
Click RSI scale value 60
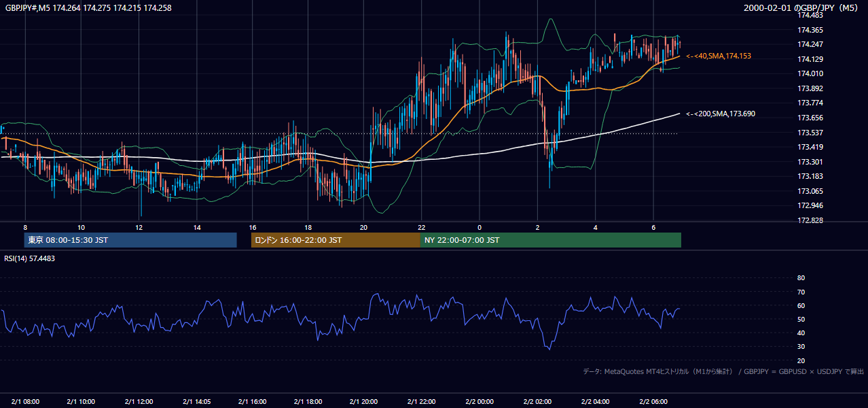click(801, 305)
